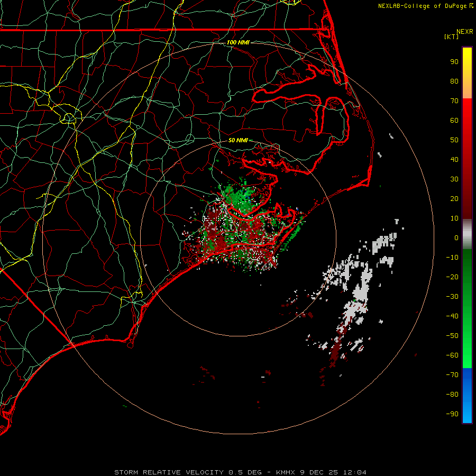Select the positive 70 value on velocity scale
This screenshot has width=476, height=476.
tap(454, 101)
